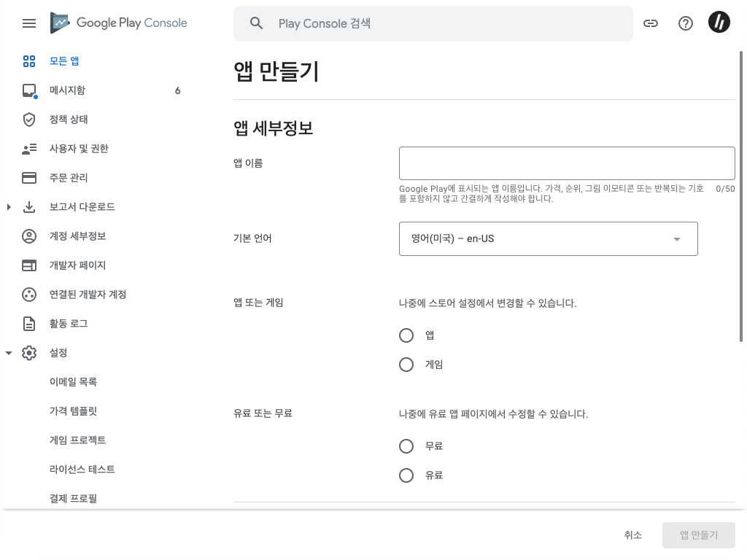Click the 0/50 character counter
Viewport: 747px width, 560px height.
point(725,189)
